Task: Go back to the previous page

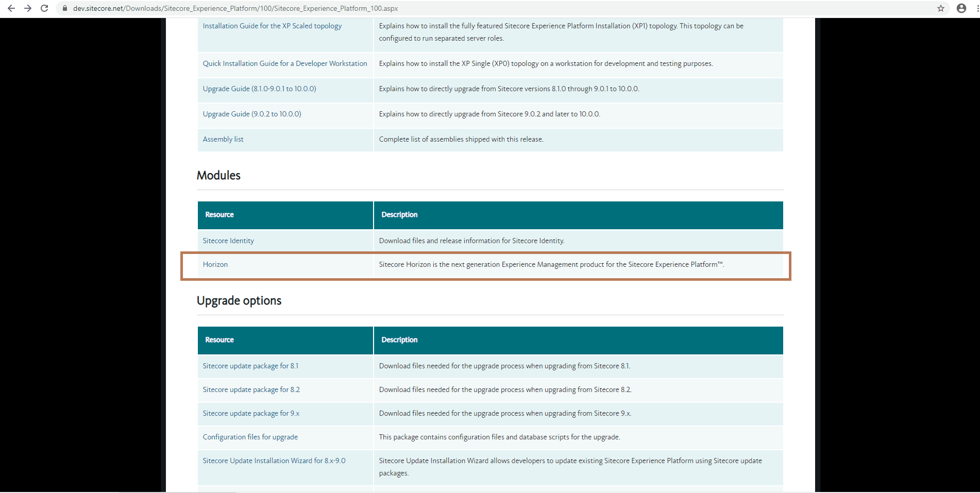Action: click(11, 8)
